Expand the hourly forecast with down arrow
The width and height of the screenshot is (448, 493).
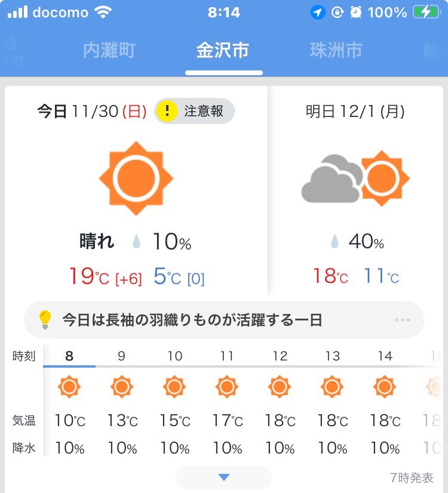click(224, 477)
